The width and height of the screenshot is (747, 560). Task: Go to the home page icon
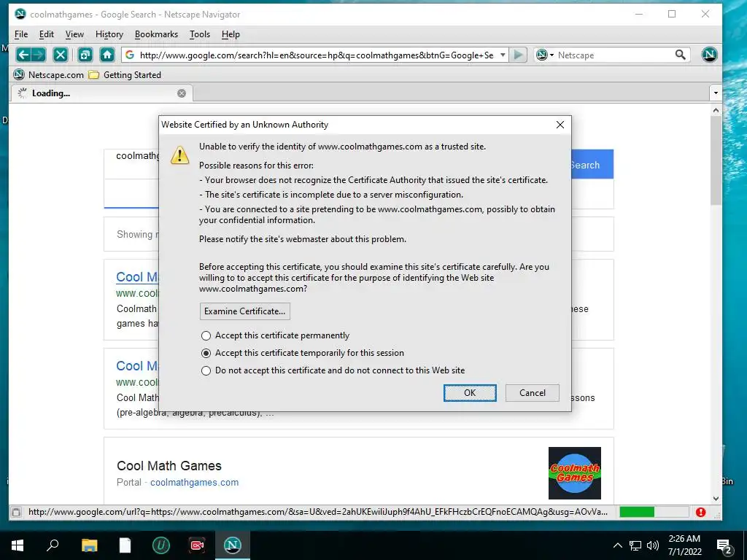pos(107,55)
